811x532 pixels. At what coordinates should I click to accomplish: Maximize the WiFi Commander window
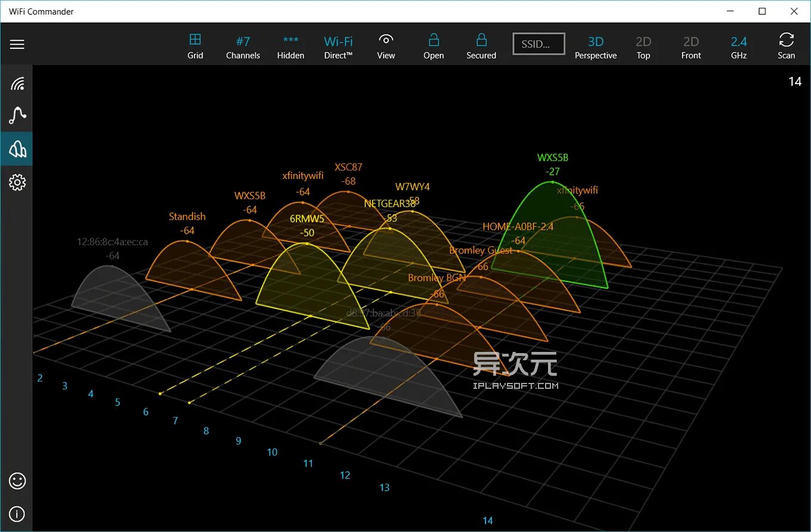coord(762,11)
